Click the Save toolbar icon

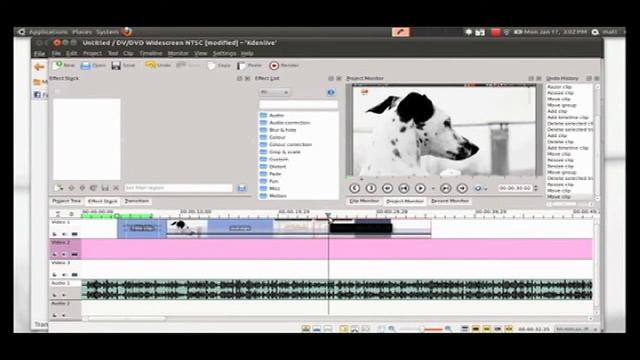click(x=116, y=65)
